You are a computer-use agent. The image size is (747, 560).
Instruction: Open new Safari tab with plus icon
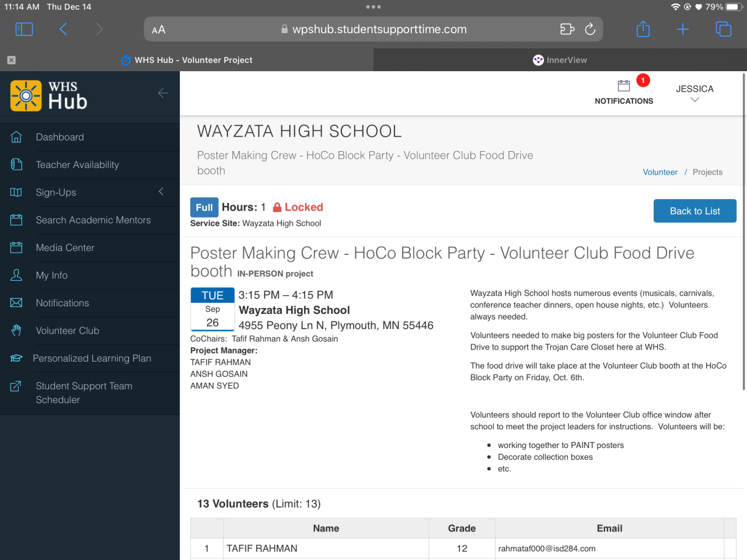683,29
